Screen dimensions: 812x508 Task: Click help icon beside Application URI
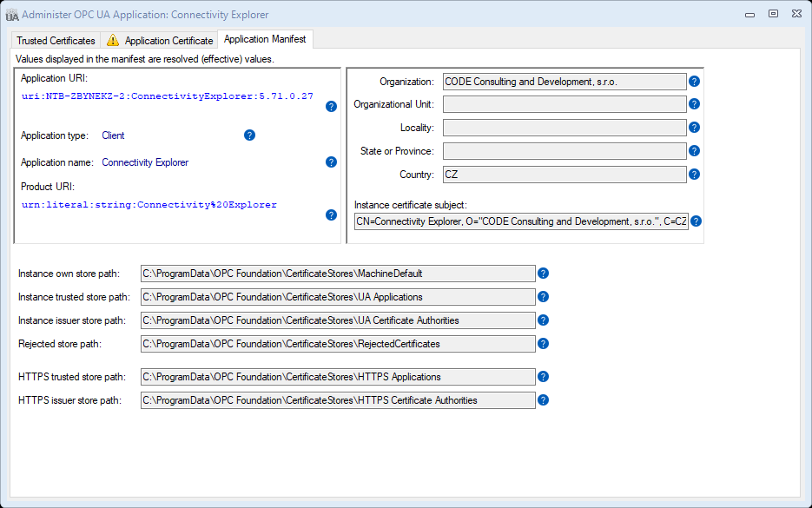[x=331, y=107]
